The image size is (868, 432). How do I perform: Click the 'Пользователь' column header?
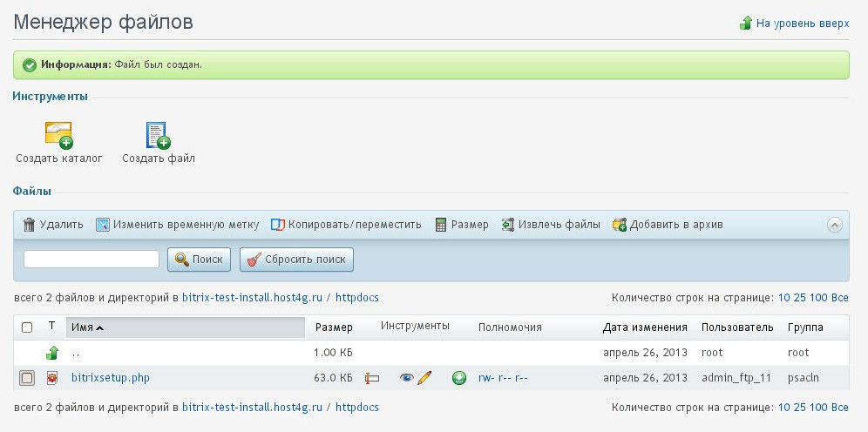pos(737,327)
